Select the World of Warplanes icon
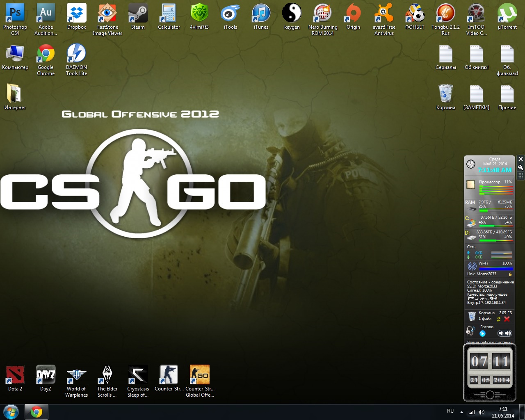This screenshot has height=420, width=525. [x=76, y=375]
